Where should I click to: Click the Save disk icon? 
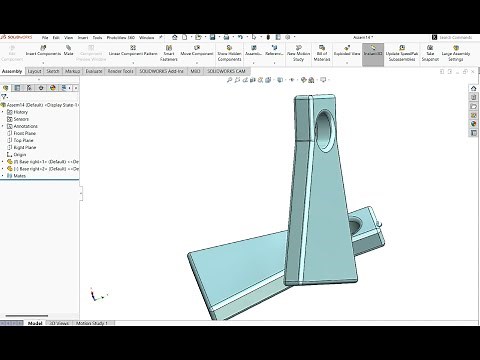[212, 37]
